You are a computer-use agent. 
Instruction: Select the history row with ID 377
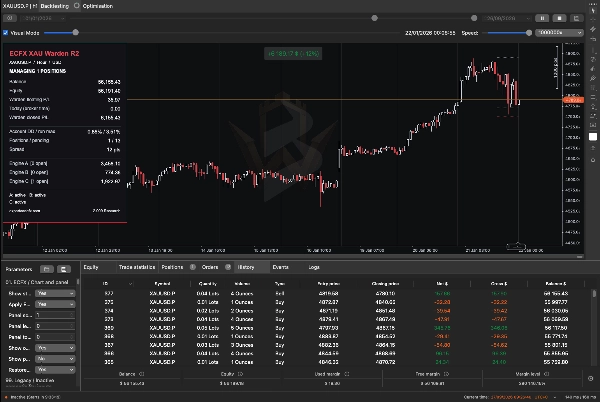337,294
